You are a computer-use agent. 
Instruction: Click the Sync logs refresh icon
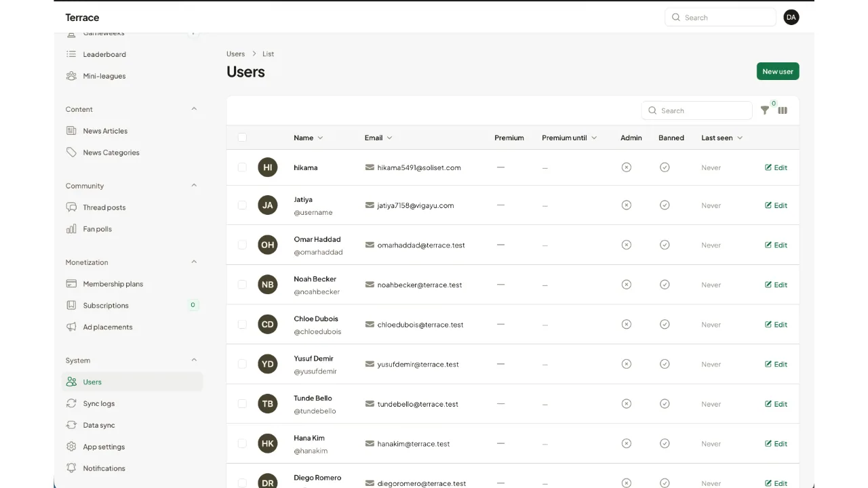[71, 403]
